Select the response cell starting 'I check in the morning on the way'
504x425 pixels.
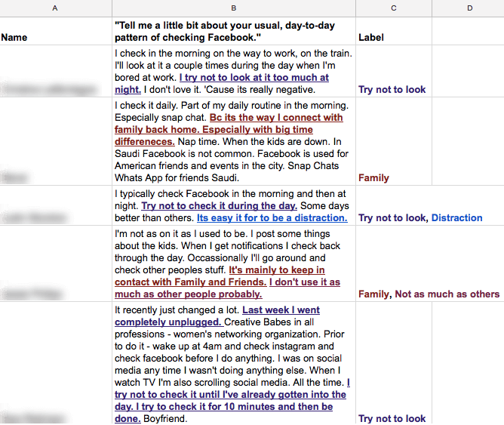tap(234, 71)
